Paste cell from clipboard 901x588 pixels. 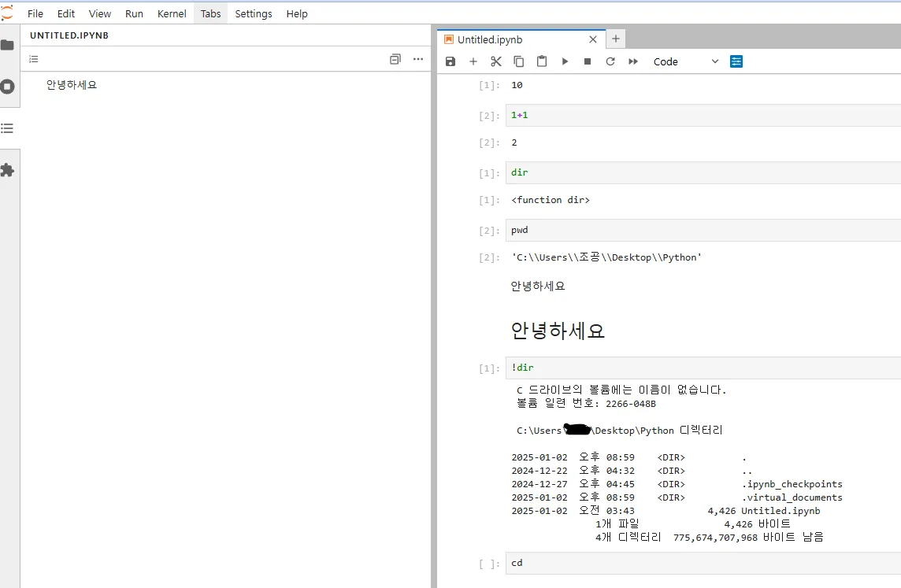tap(542, 61)
